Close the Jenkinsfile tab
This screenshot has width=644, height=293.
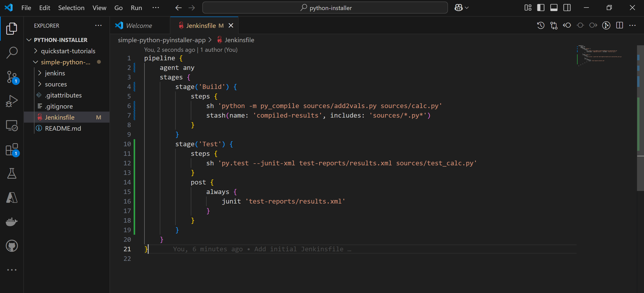pos(231,25)
